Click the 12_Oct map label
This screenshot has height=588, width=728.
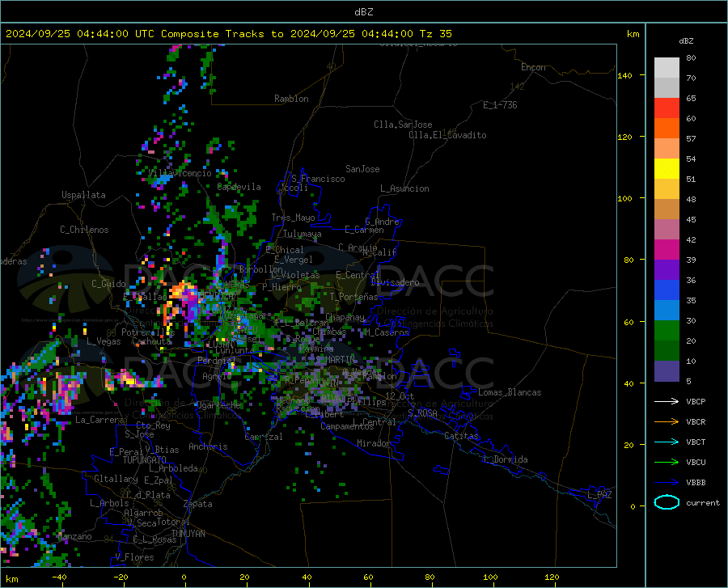click(x=400, y=396)
